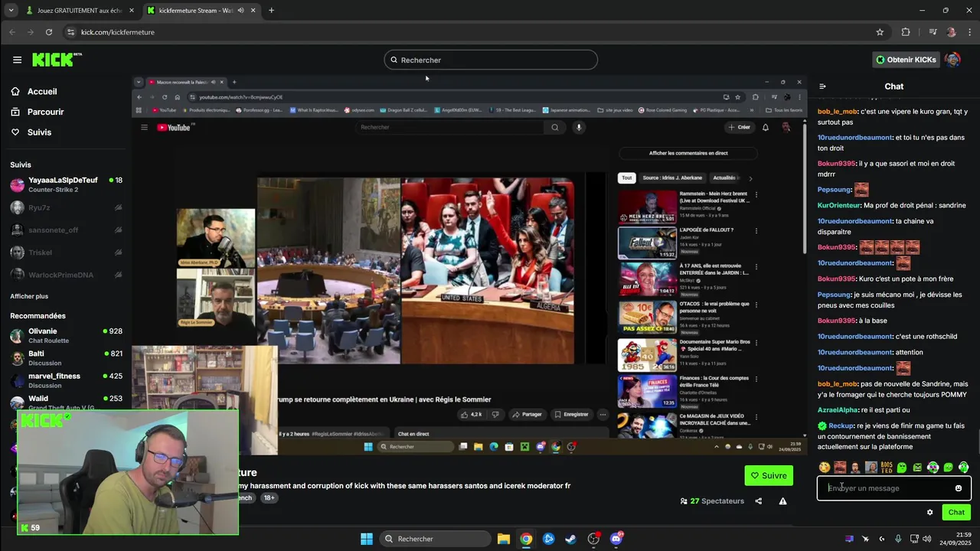980x551 pixels.
Task: Click the Windows taskbar Rechercher search box
Action: click(436, 539)
